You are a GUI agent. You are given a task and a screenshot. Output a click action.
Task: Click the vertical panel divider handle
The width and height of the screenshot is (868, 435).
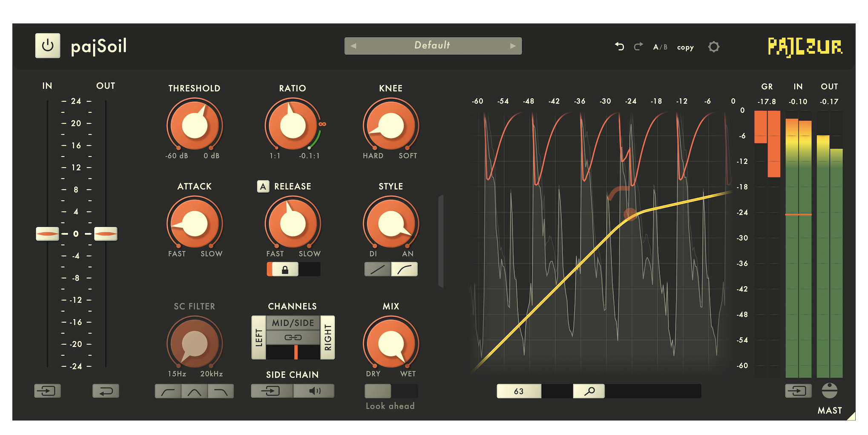(441, 241)
